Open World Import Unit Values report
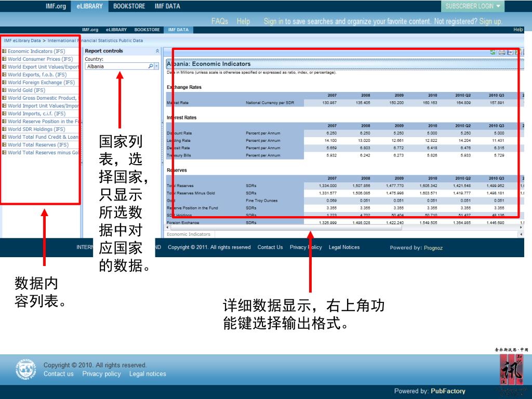The height and width of the screenshot is (399, 532). point(43,106)
